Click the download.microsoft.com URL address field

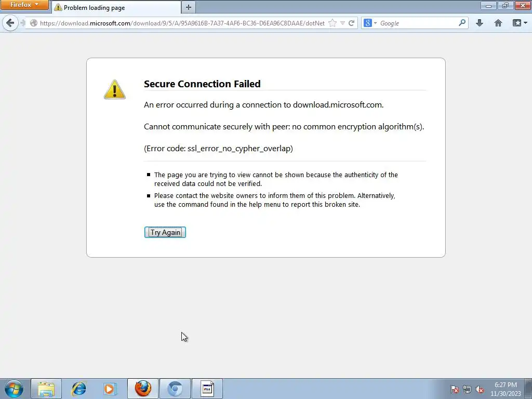pos(182,23)
